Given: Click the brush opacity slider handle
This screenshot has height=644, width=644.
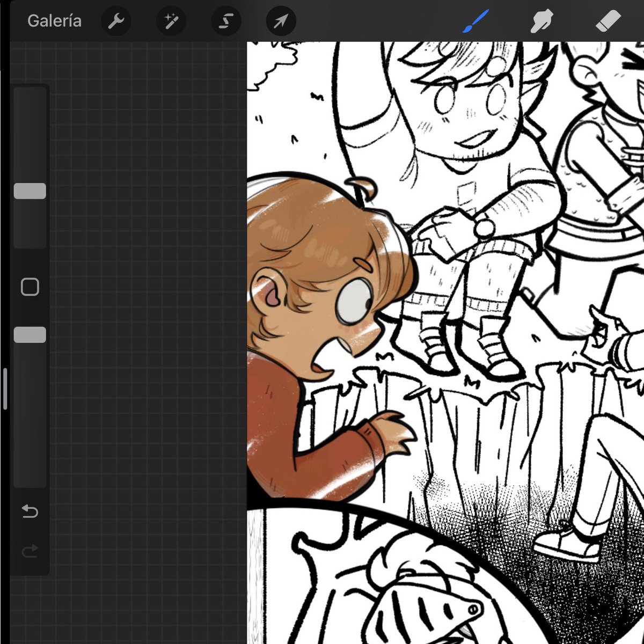Looking at the screenshot, I should click(30, 335).
